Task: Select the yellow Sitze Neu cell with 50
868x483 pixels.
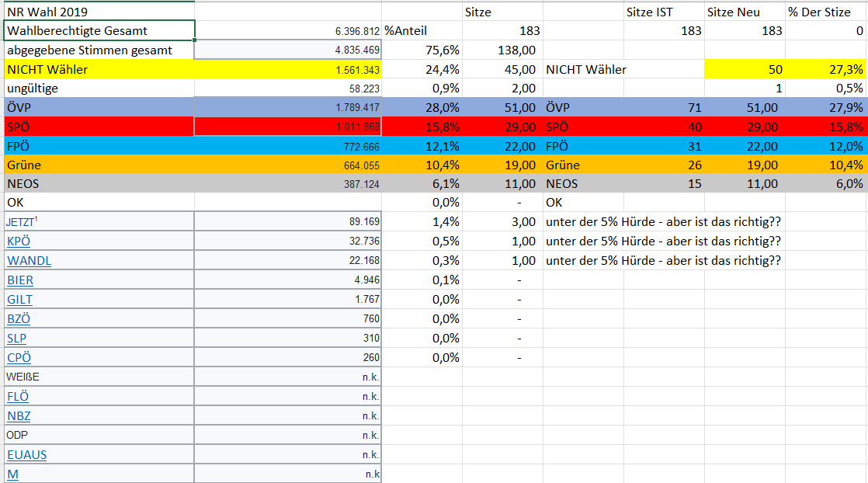Action: pyautogui.click(x=745, y=69)
